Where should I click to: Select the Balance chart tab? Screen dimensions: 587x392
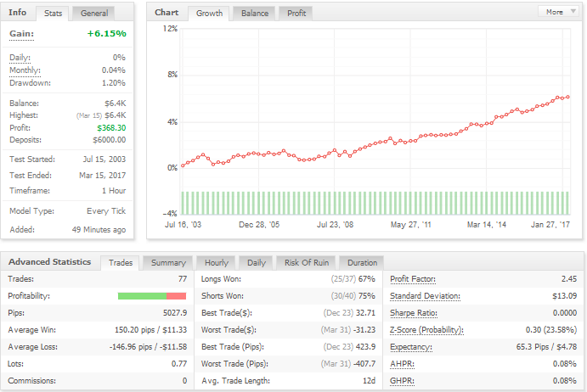255,14
